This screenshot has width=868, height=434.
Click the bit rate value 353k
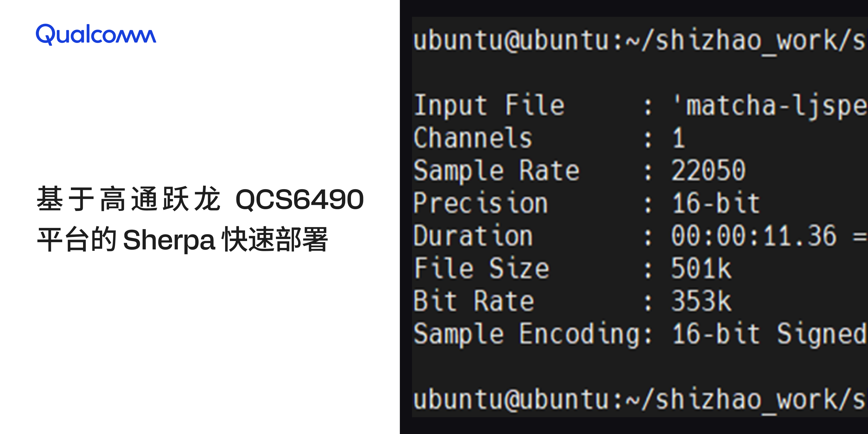701,301
